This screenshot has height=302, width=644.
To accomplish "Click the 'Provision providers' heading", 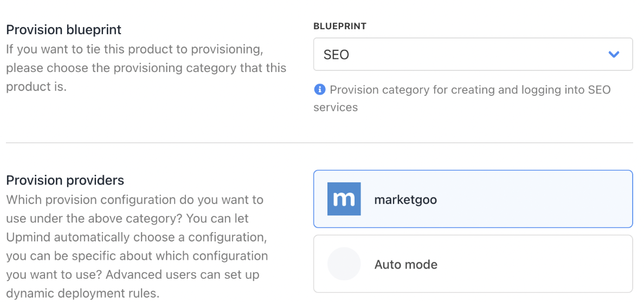I will 65,181.
